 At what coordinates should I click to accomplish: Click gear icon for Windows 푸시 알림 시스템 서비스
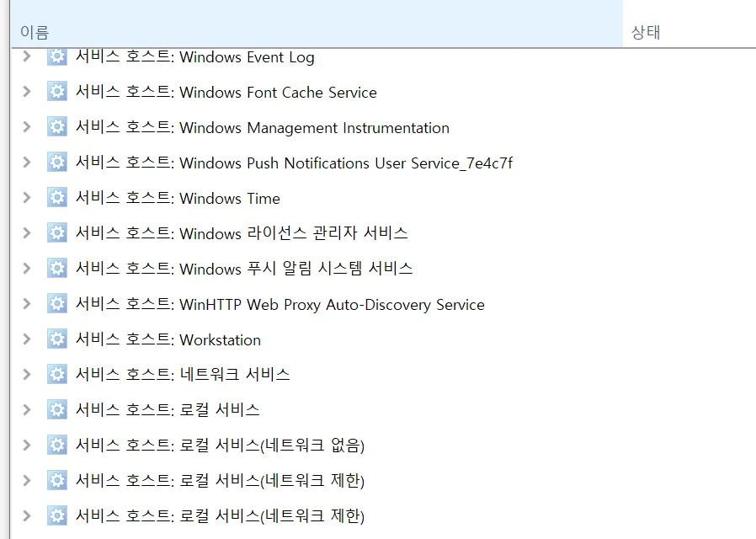(x=57, y=268)
